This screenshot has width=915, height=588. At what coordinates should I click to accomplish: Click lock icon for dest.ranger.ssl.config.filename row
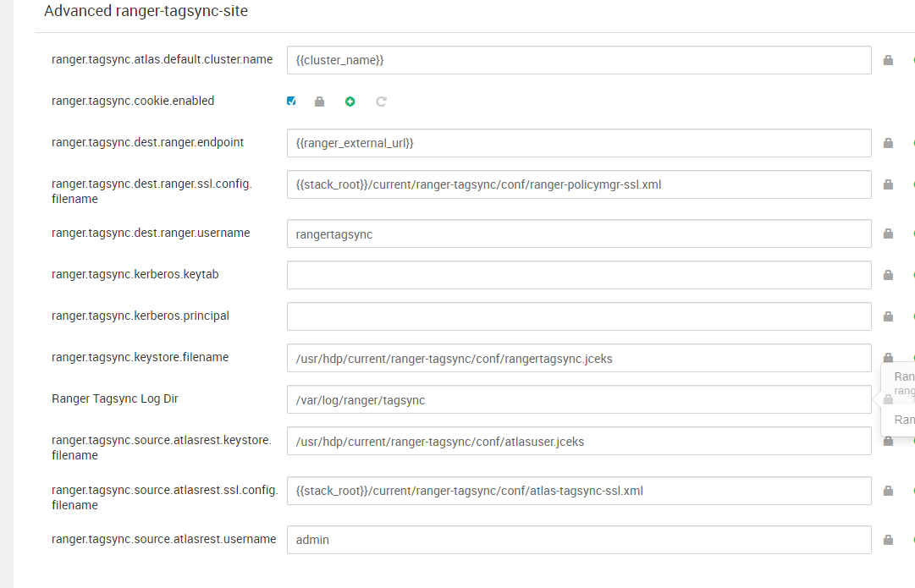pyautogui.click(x=888, y=184)
